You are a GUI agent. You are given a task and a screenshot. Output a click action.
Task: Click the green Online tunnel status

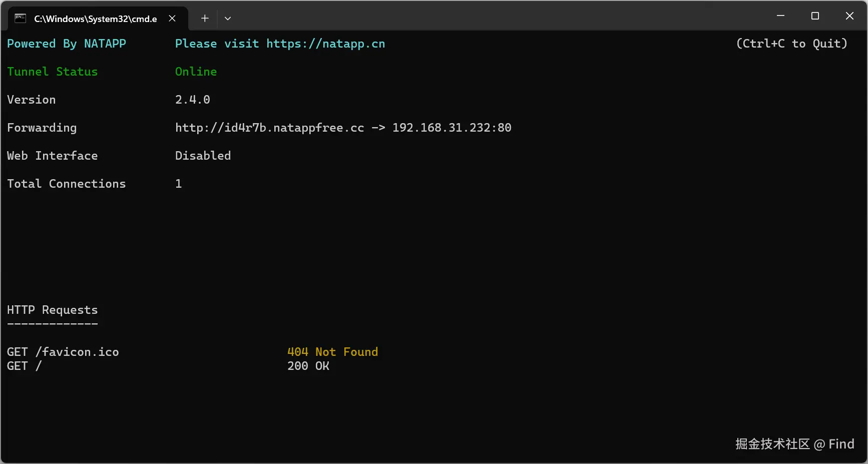tap(196, 72)
